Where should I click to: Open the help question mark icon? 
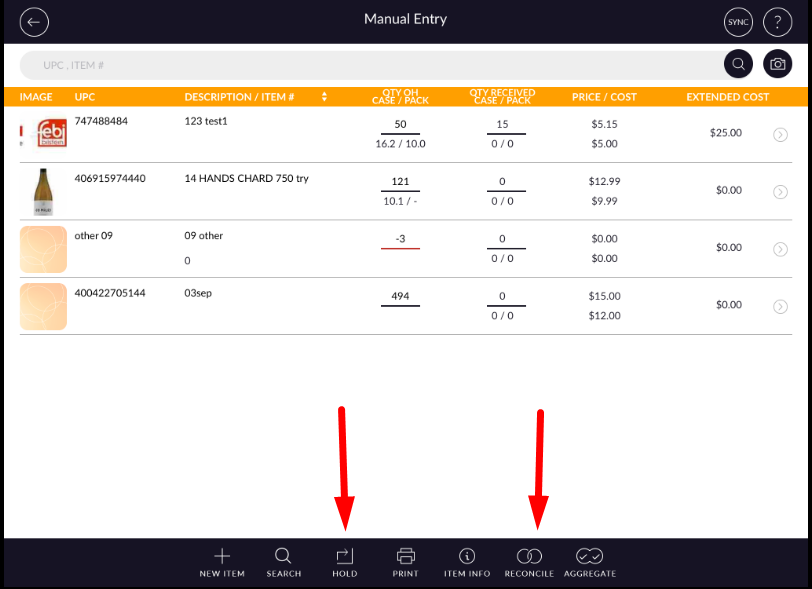[777, 22]
